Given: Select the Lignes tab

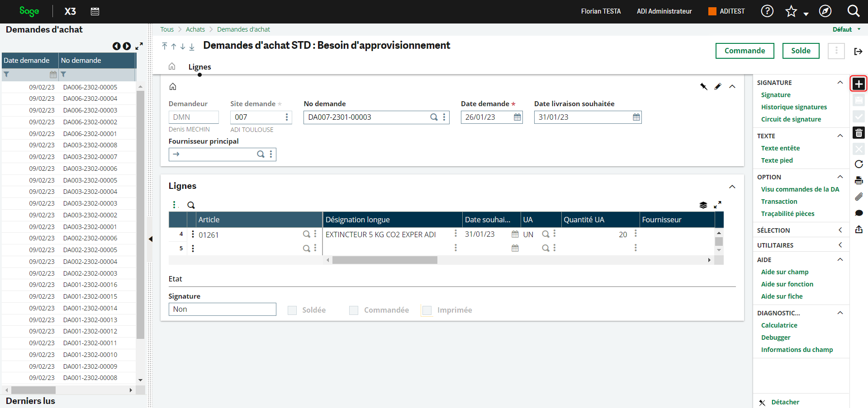Looking at the screenshot, I should coord(199,67).
